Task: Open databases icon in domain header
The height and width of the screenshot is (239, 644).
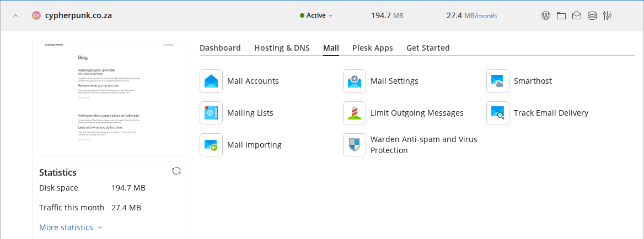Action: [x=592, y=15]
